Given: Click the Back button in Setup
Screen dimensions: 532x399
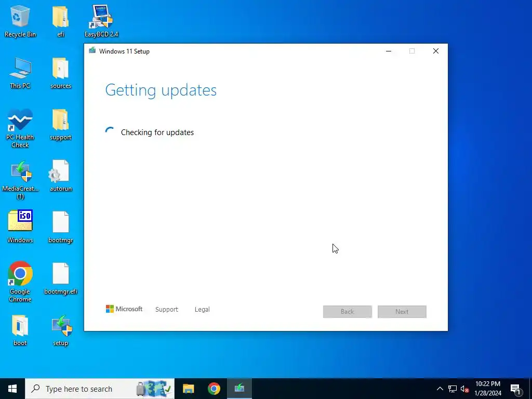Looking at the screenshot, I should click(348, 312).
